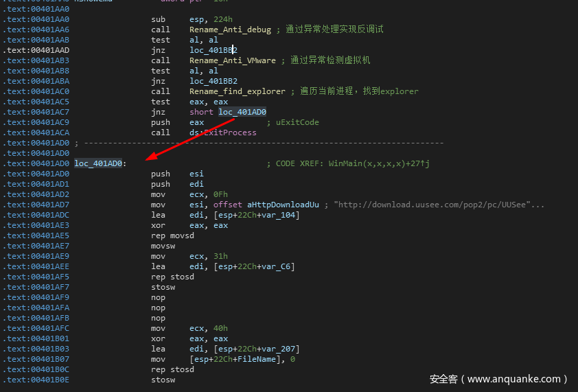The height and width of the screenshot is (392, 578).
Task: Click the loc_401BB2 operand at address 00401AAD
Action: click(x=213, y=50)
